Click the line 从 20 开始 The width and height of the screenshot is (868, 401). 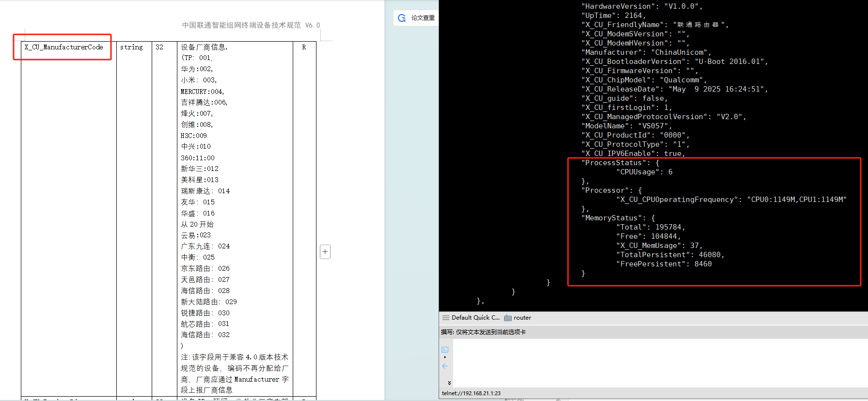point(197,224)
